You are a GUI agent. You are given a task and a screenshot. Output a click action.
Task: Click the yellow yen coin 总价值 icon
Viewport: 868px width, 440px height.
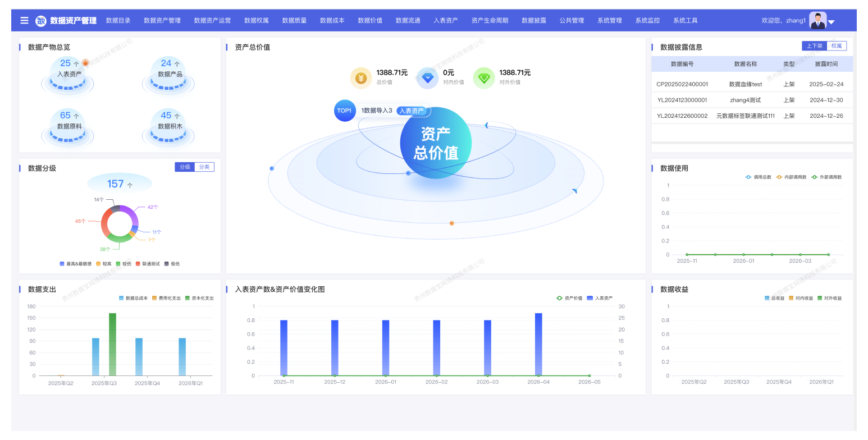[x=362, y=78]
